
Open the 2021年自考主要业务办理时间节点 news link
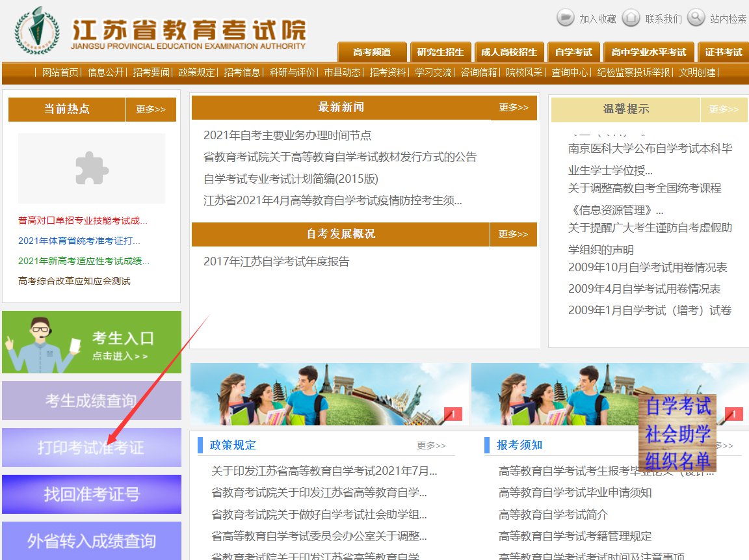coord(287,135)
